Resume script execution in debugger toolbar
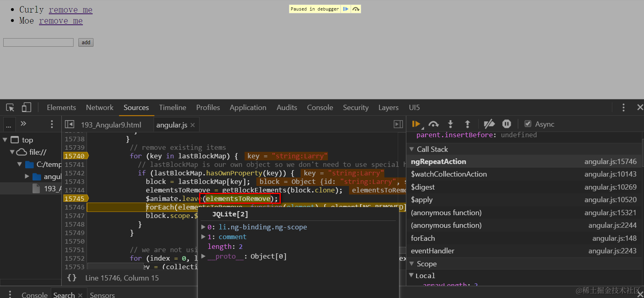This screenshot has height=298, width=644. [x=416, y=124]
